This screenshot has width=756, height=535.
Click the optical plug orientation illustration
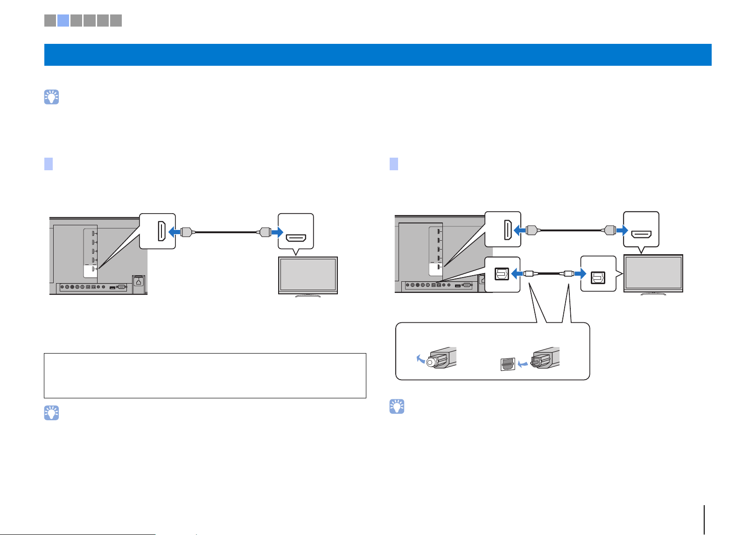530,359
